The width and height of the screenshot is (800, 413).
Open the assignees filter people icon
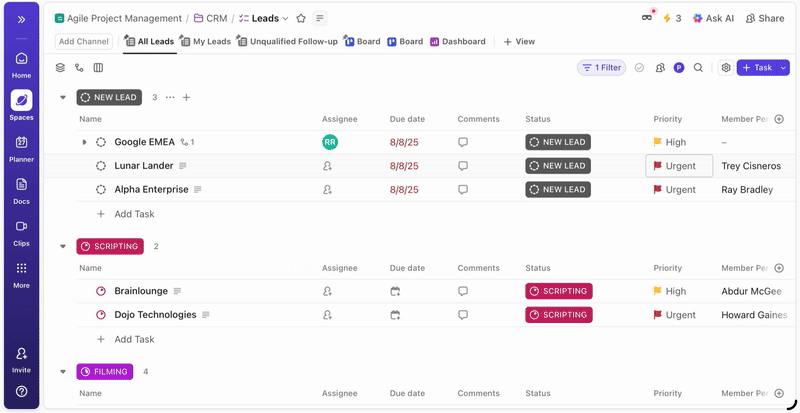660,68
